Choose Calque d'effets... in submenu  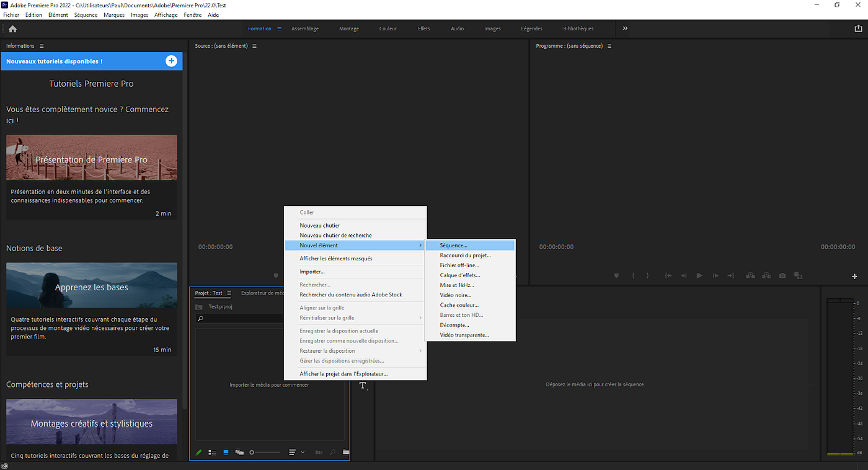[x=470, y=275]
